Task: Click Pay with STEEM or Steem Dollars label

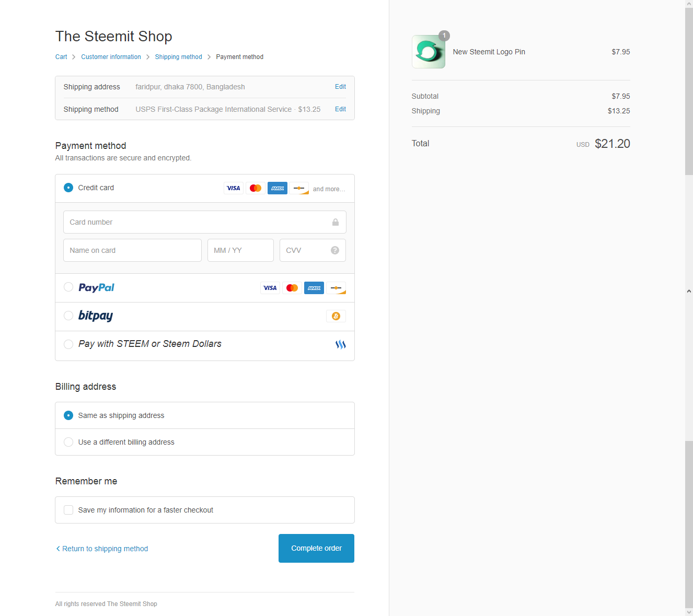Action: [x=150, y=344]
